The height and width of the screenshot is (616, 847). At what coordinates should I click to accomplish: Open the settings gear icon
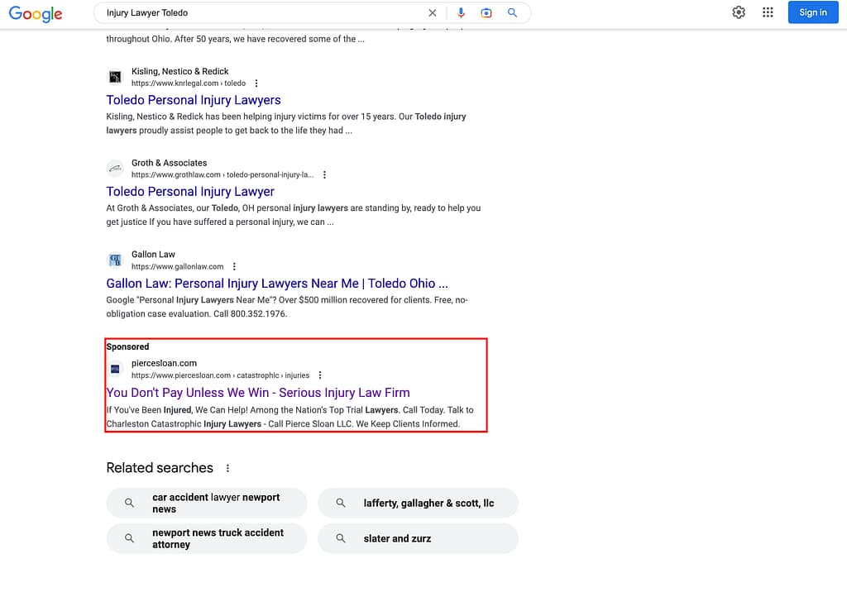[739, 12]
